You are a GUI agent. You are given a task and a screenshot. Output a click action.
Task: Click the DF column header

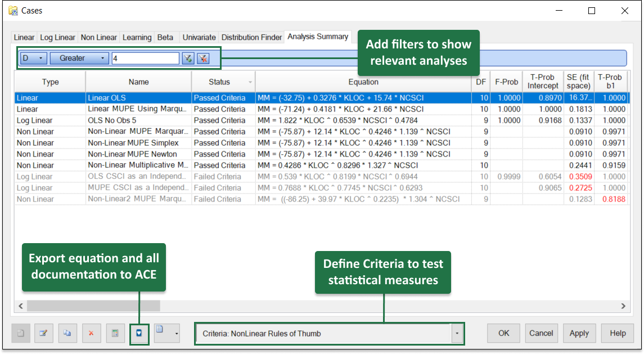[481, 82]
